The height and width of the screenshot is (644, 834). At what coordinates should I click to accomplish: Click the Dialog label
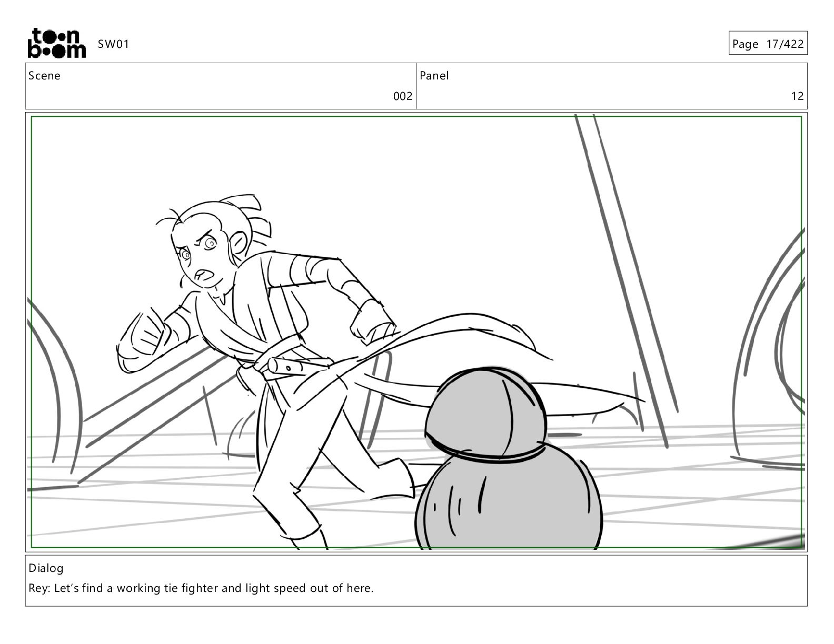click(46, 568)
